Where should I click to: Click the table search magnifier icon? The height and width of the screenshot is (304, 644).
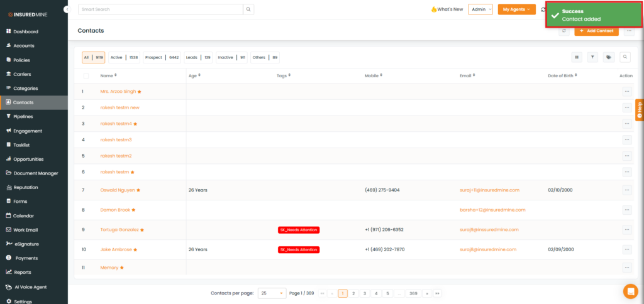click(x=625, y=57)
